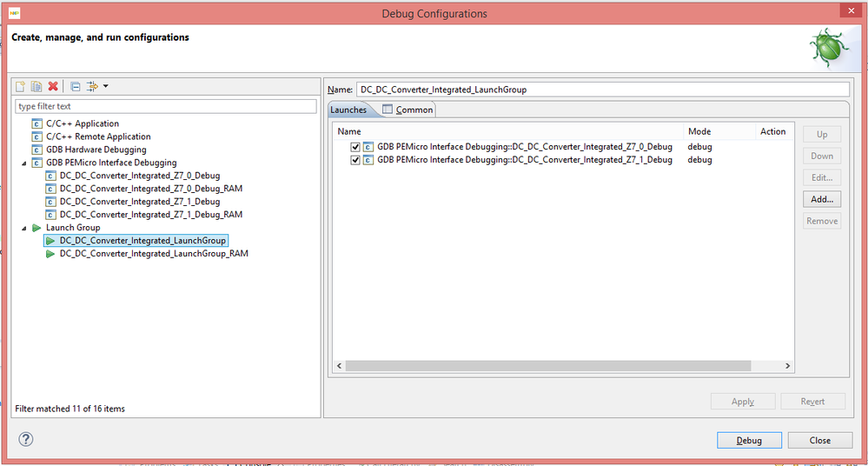The width and height of the screenshot is (868, 466).
Task: Switch to the Common tab
Action: [408, 110]
